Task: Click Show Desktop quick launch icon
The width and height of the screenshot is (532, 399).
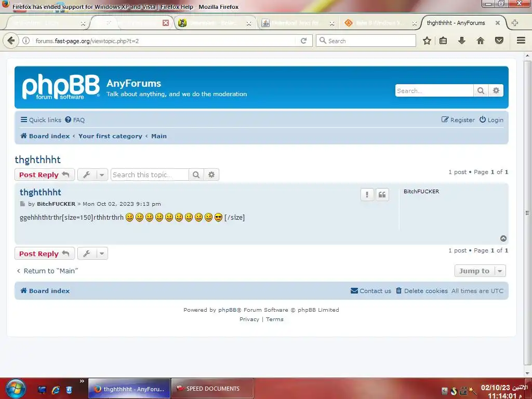Action: click(42, 390)
